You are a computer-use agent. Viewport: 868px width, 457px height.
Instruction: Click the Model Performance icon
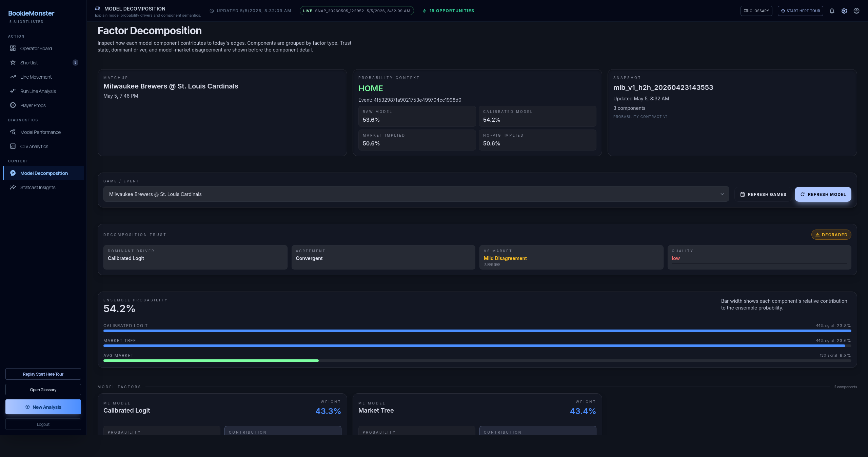[13, 132]
